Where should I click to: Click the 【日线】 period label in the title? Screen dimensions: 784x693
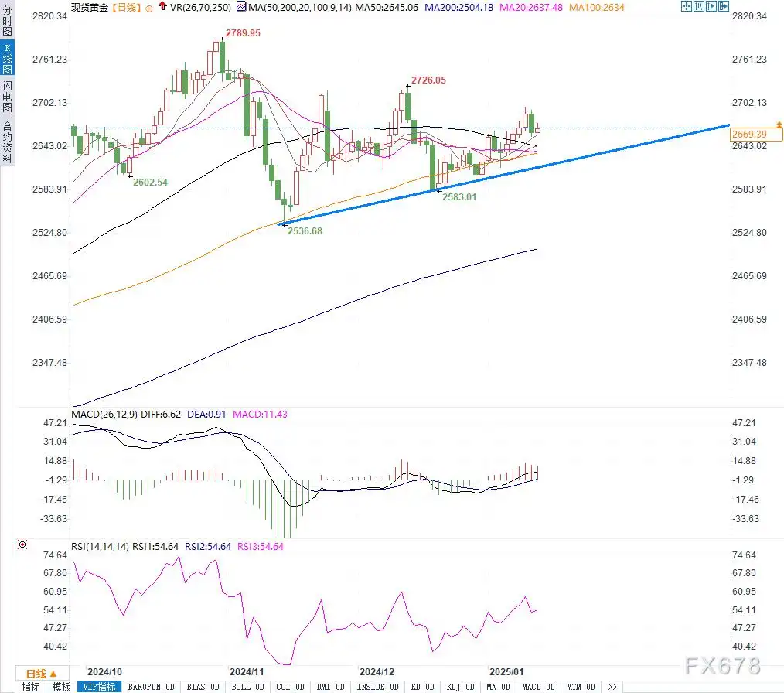coord(126,8)
